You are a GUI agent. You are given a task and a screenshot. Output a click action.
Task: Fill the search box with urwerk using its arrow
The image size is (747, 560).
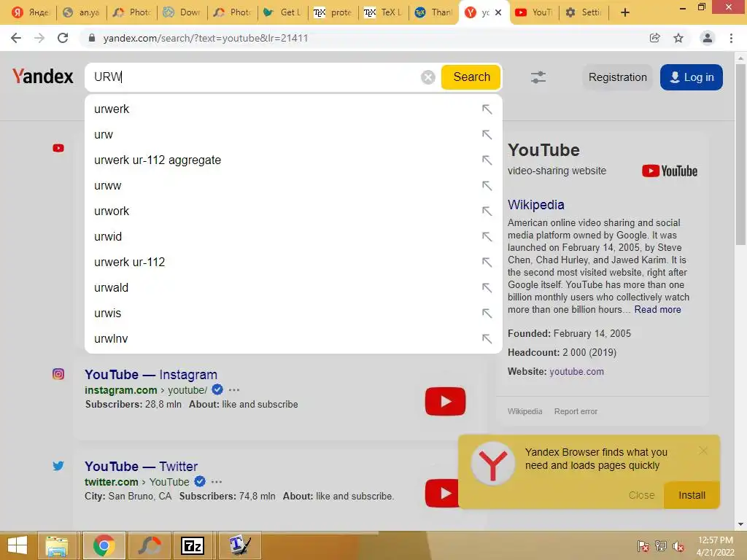pyautogui.click(x=487, y=109)
